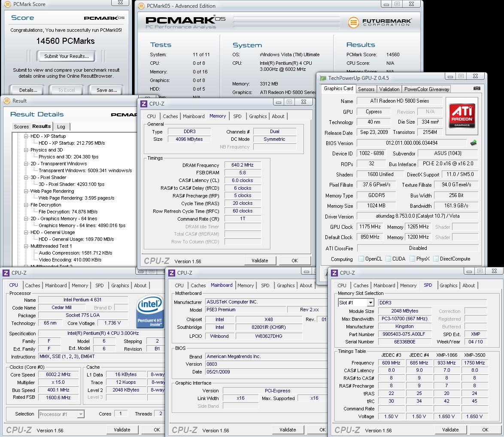Click the Save as... button
504x437 pixels.
(107, 90)
